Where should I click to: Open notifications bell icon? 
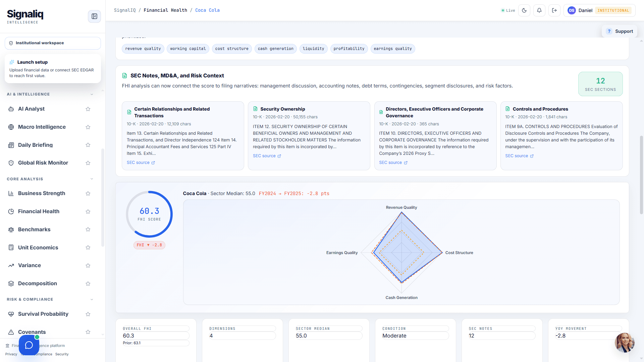pyautogui.click(x=539, y=10)
